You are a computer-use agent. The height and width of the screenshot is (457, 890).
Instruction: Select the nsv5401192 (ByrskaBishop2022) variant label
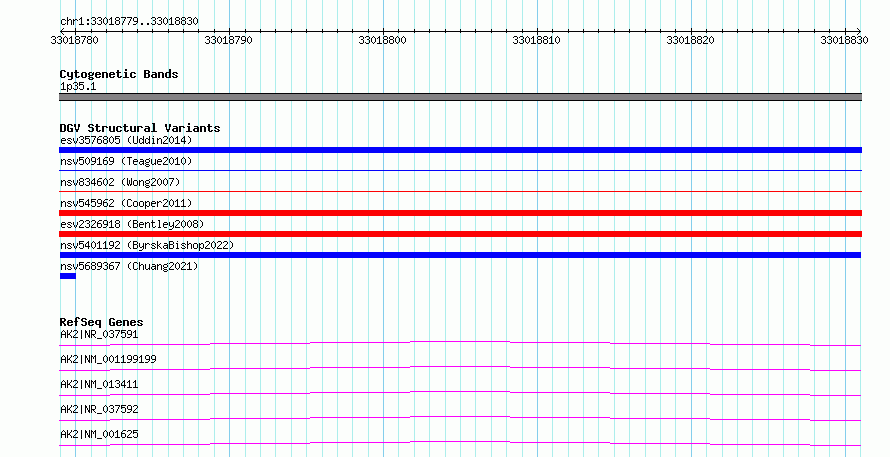tap(147, 245)
